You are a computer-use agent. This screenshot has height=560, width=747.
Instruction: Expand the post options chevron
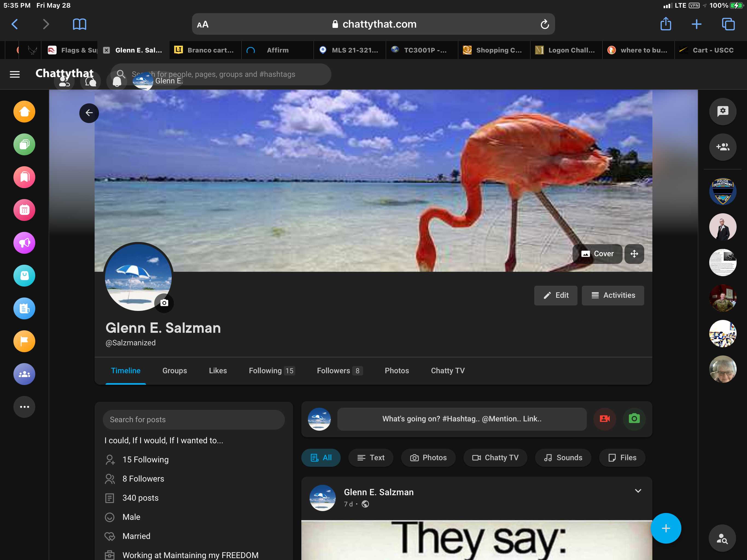click(x=638, y=491)
